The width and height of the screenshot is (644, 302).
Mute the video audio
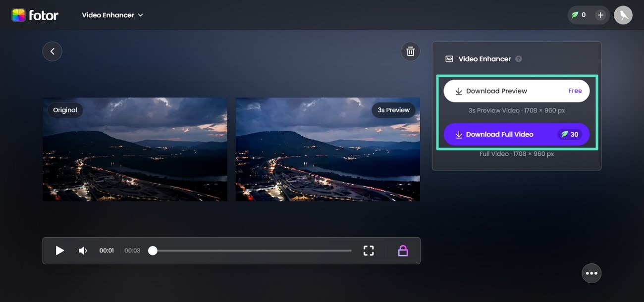pyautogui.click(x=83, y=251)
